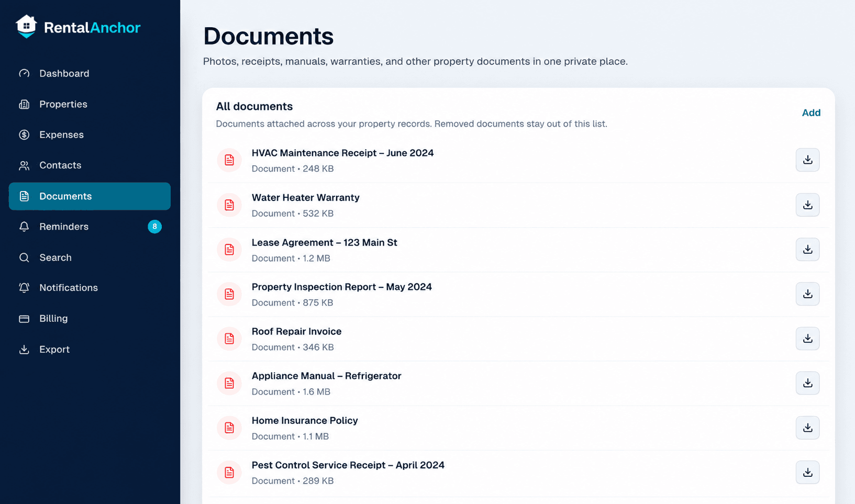Open the Water Heater Warranty title
The width and height of the screenshot is (855, 504).
305,197
